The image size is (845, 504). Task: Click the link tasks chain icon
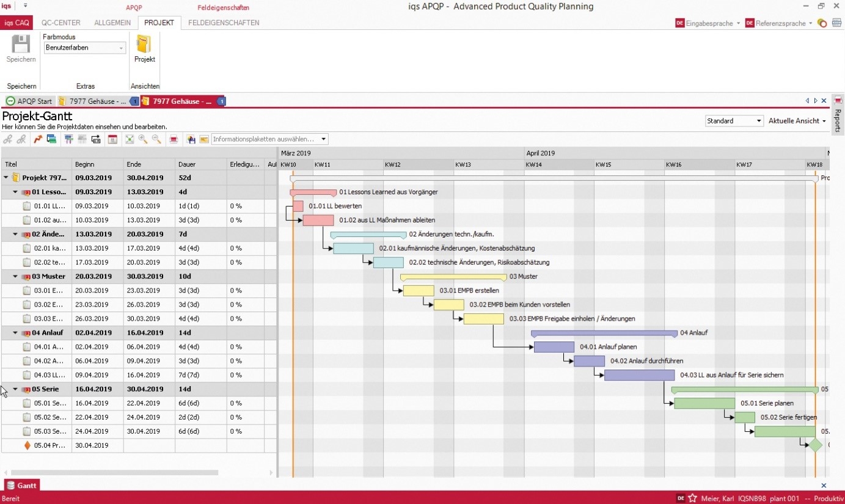coord(7,139)
